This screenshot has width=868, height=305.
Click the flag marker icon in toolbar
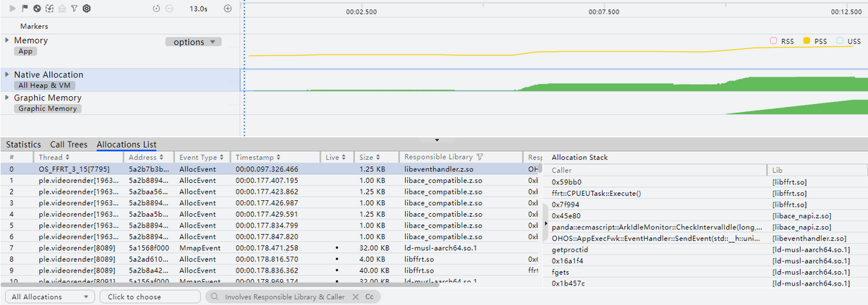point(25,9)
